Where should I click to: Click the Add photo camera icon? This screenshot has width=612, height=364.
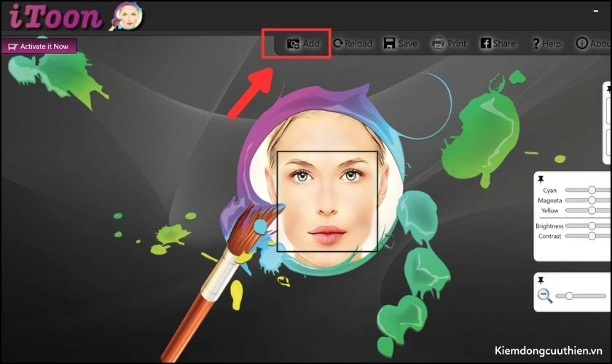point(293,43)
